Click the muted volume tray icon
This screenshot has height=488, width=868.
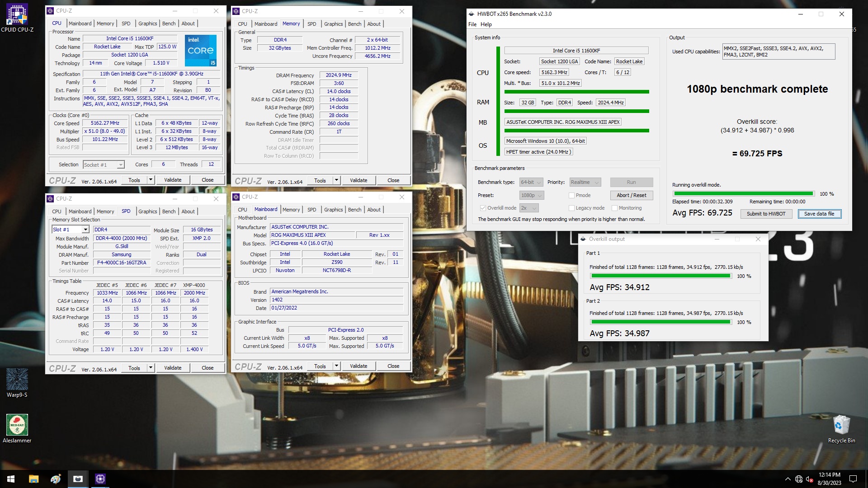click(810, 479)
